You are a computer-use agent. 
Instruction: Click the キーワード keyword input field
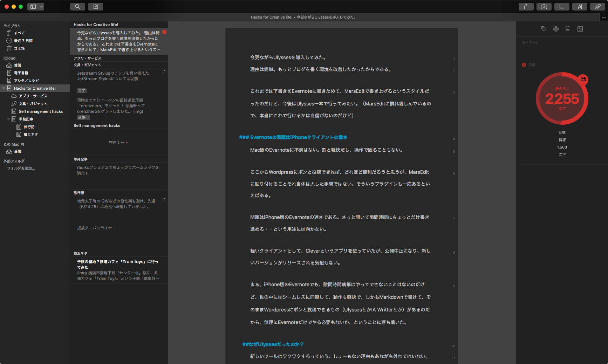point(562,43)
